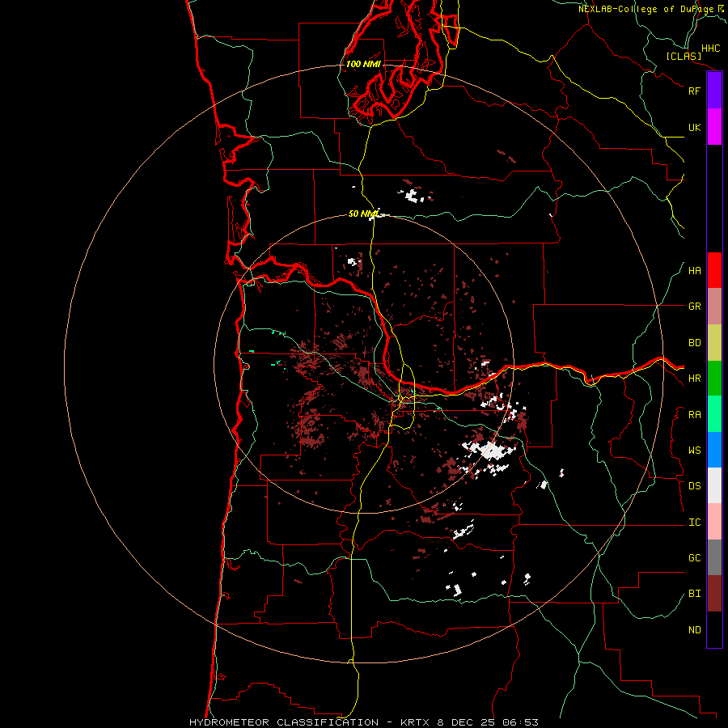
Task: Click the light green RA legend swatch
Action: (x=714, y=414)
